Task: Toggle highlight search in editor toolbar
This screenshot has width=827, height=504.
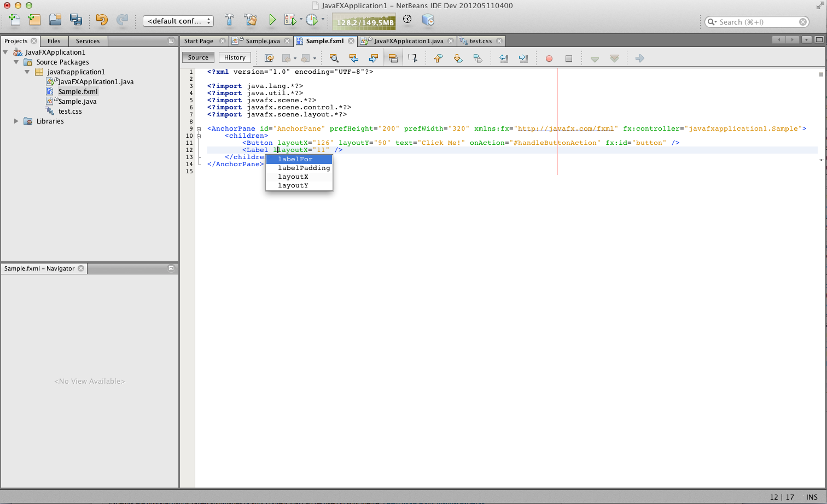Action: [x=393, y=58]
